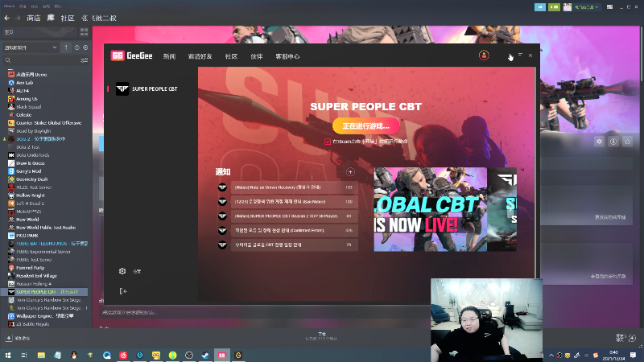The image size is (644, 362).
Task: Open QQ penguin icon in taskbar
Action: 74,355
